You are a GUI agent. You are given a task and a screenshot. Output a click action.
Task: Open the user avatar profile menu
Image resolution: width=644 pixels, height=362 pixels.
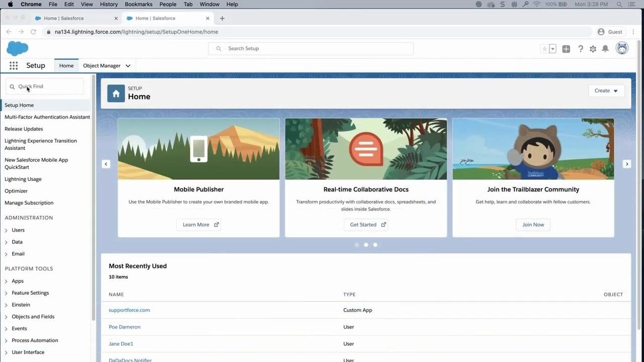pos(622,48)
